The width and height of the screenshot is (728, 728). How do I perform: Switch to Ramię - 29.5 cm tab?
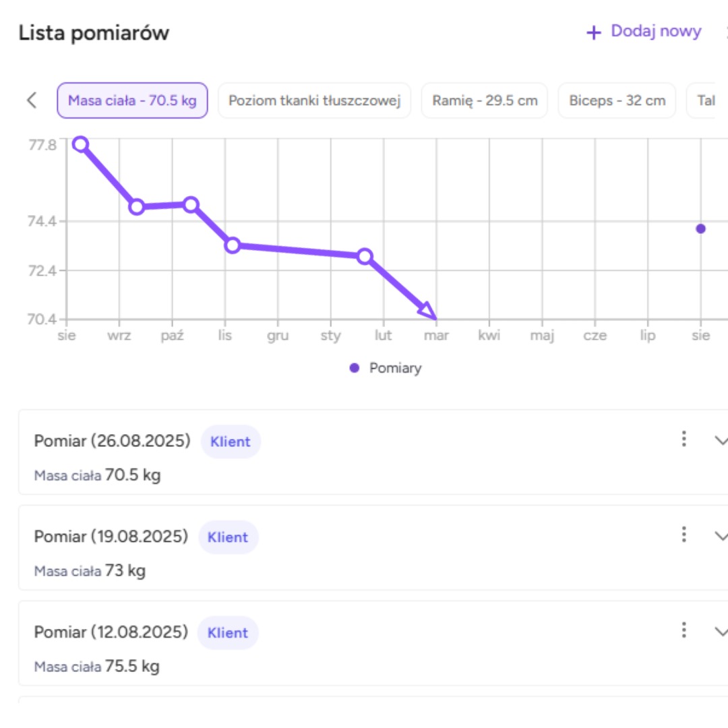coord(485,101)
